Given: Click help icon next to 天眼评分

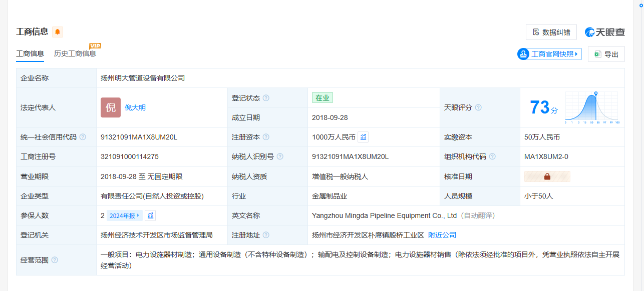Looking at the screenshot, I should [x=478, y=107].
